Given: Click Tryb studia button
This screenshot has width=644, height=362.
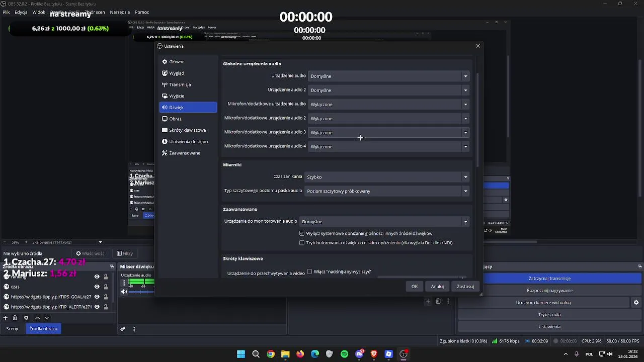Looking at the screenshot, I should click(x=549, y=315).
